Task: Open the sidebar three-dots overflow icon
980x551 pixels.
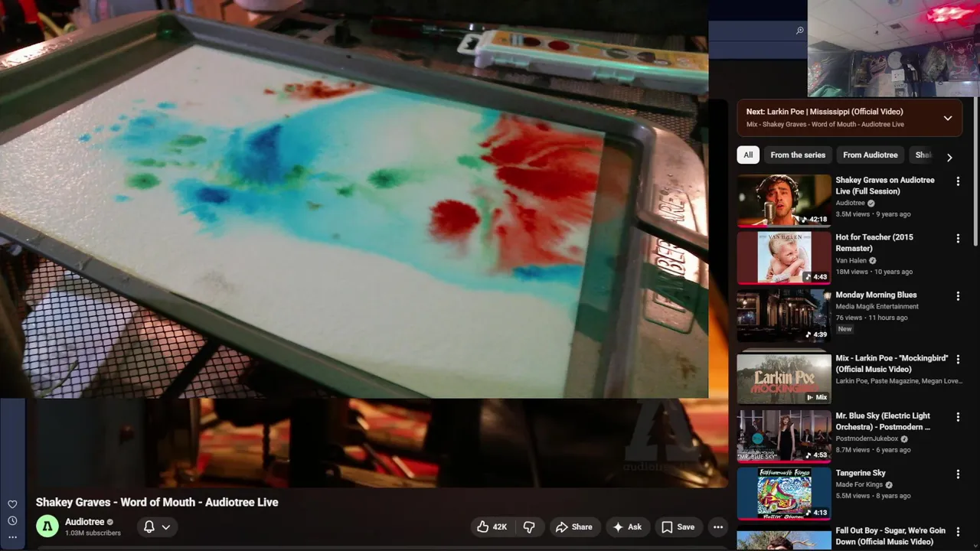Action: [x=12, y=537]
